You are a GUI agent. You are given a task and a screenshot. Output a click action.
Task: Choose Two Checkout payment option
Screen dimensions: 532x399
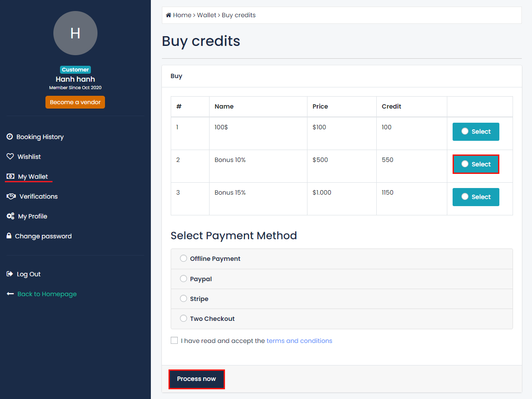pyautogui.click(x=184, y=319)
